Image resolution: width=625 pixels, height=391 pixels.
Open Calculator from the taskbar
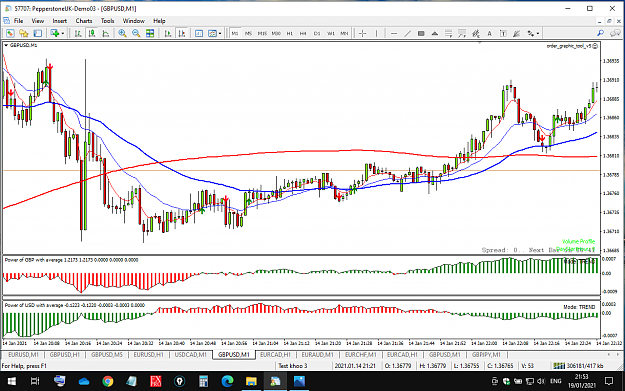tap(203, 381)
